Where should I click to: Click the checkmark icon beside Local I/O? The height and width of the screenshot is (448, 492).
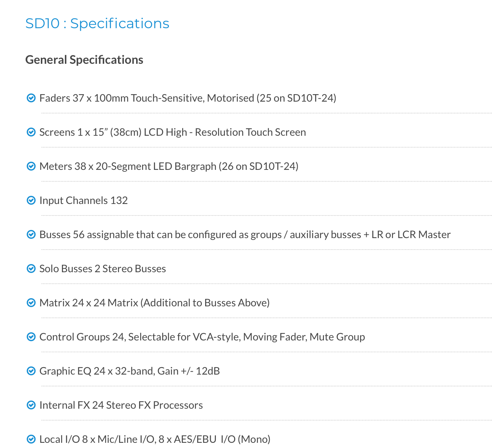point(31,439)
